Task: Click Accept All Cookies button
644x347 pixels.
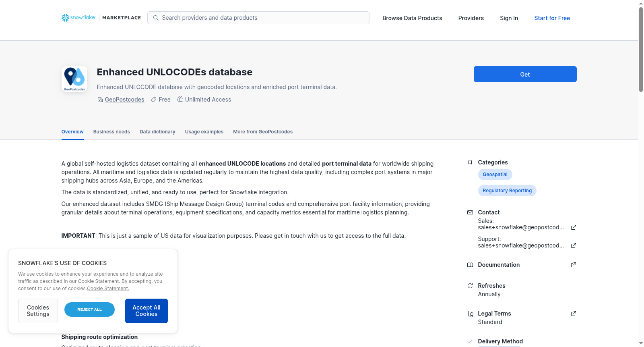Action: click(147, 311)
